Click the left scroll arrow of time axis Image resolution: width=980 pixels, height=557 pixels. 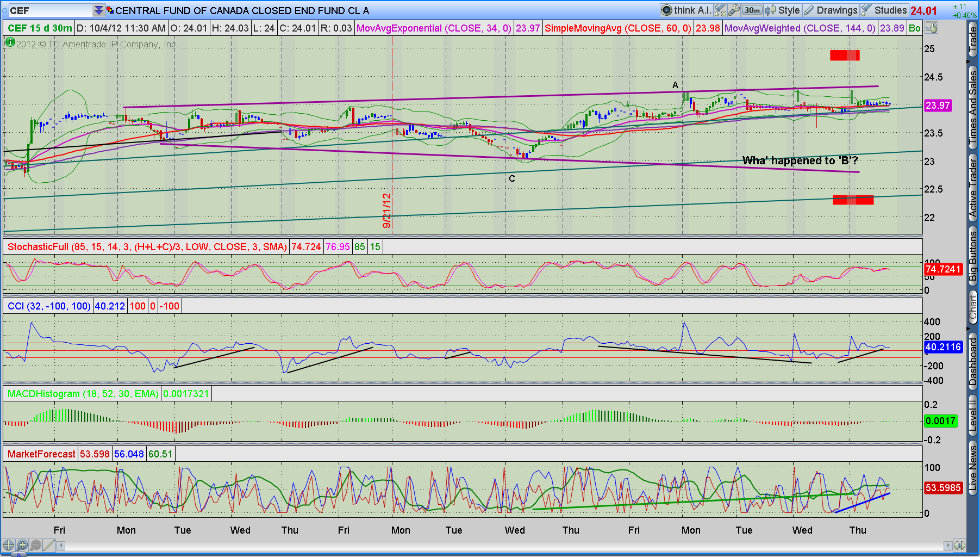[61, 545]
